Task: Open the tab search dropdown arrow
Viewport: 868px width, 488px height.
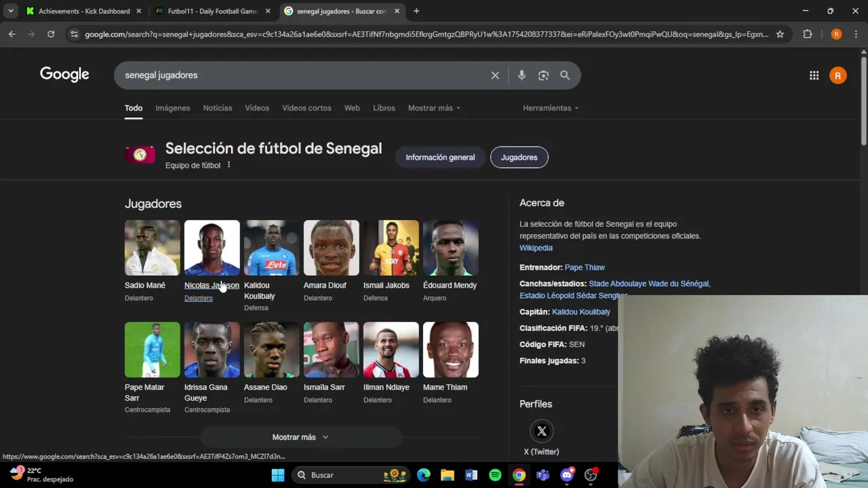Action: coord(11,11)
